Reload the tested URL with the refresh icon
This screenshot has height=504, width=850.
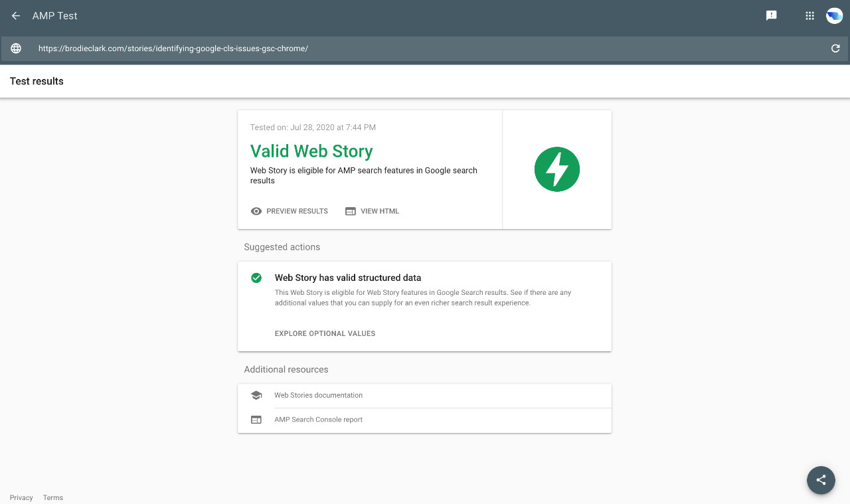pos(835,48)
